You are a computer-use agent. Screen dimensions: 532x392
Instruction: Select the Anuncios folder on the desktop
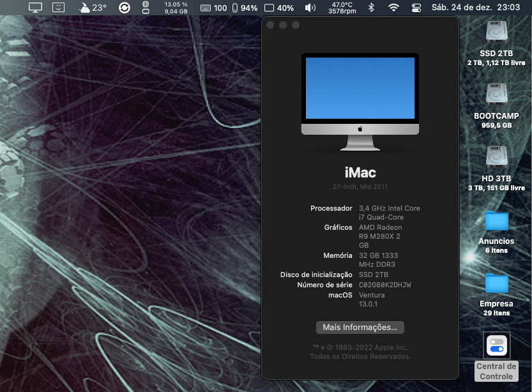(496, 221)
